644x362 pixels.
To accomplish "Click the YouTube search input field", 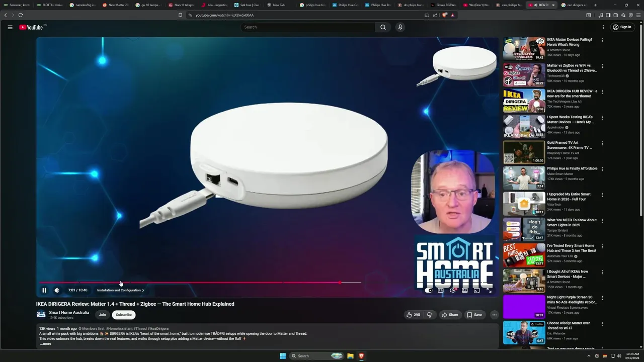I will point(307,27).
